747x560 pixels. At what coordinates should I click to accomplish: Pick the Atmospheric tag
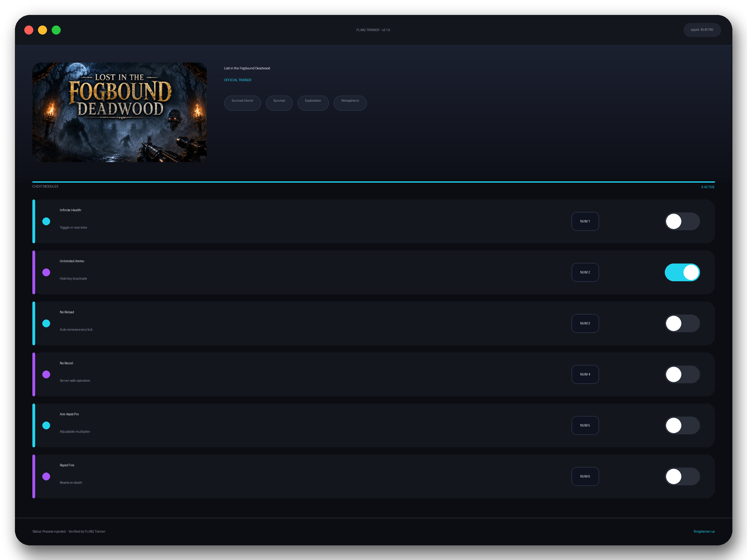tap(350, 103)
